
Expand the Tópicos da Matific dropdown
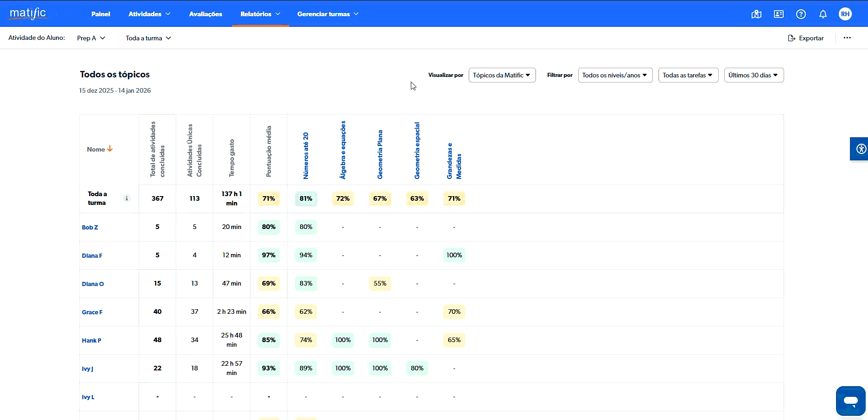pos(502,75)
